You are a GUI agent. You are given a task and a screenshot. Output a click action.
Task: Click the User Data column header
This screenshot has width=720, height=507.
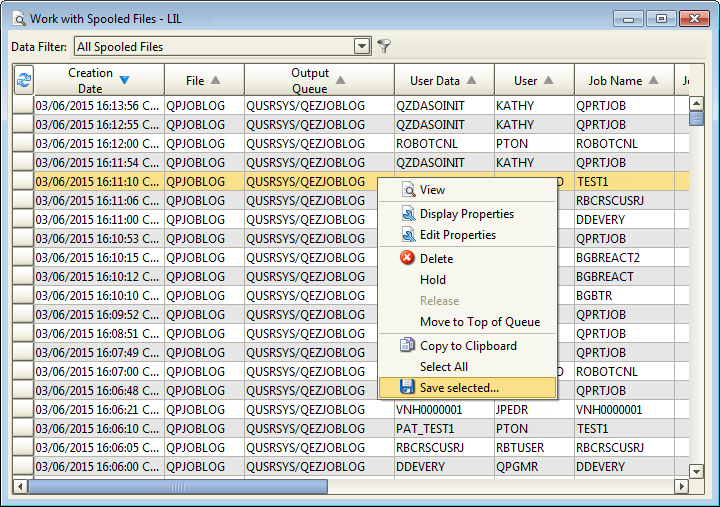click(443, 80)
